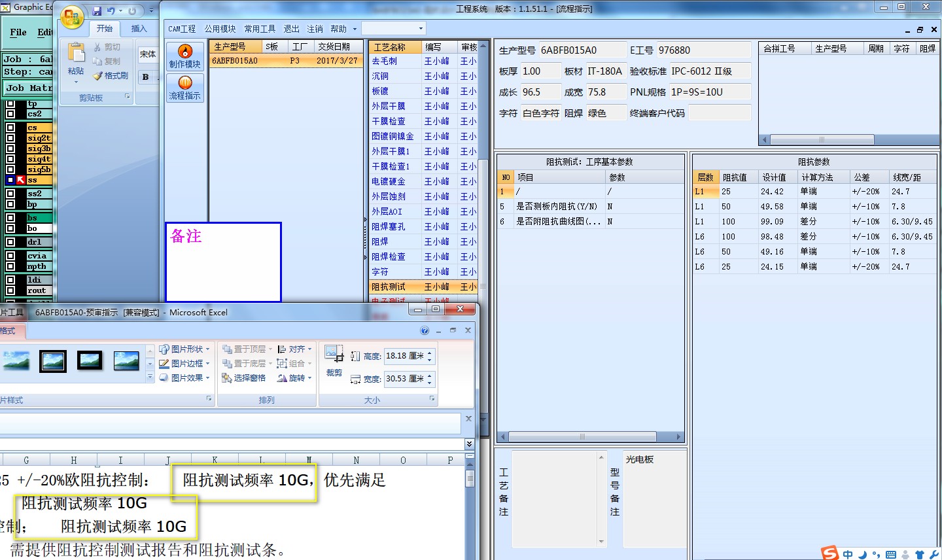The width and height of the screenshot is (942, 560).
Task: Select the second black-frame picture style thumbnail
Action: [x=90, y=360]
